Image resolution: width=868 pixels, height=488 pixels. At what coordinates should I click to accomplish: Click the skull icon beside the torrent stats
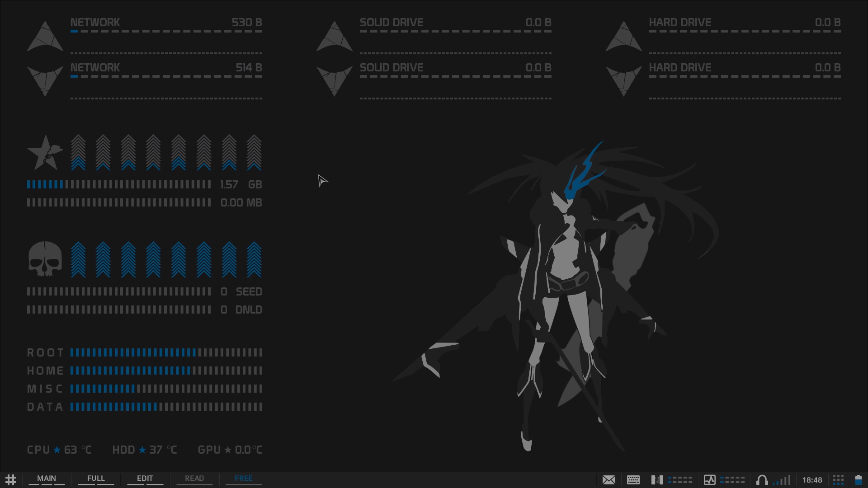(x=45, y=259)
